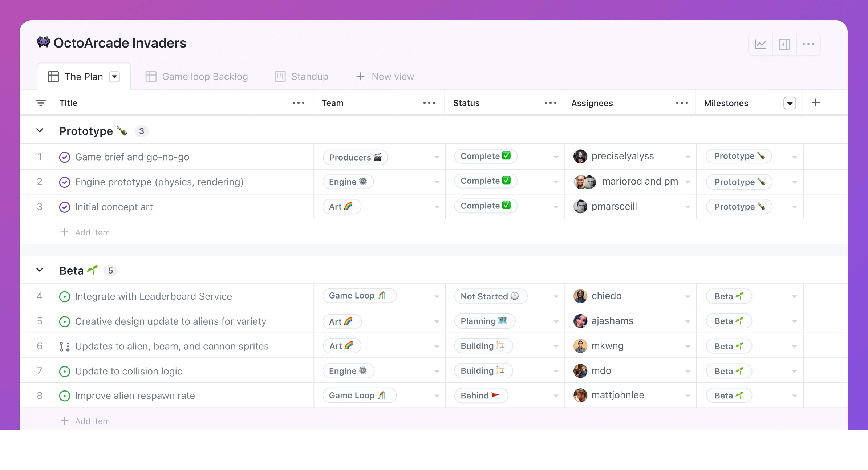Open Milestones column dropdown arrow
This screenshot has width=868, height=470.
click(790, 103)
